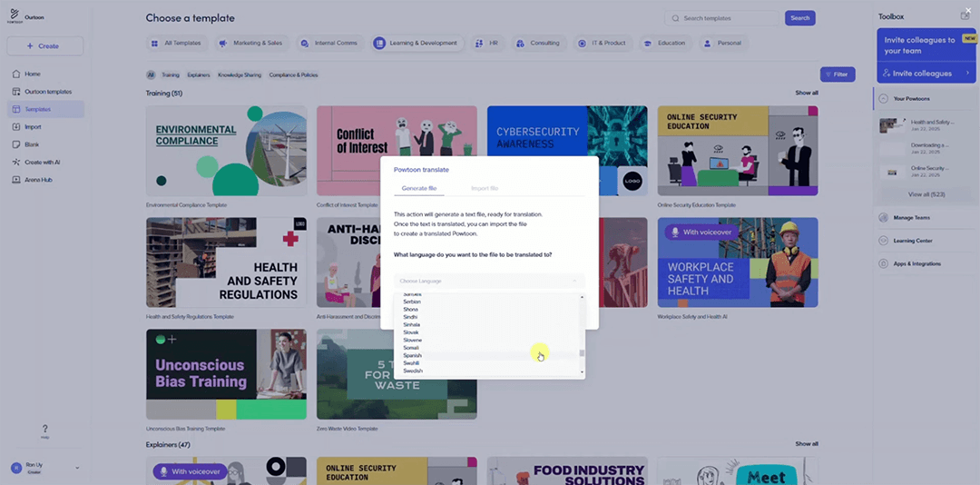Open the Environmental Compliance template thumbnail
Screen dimensions: 980x485
click(x=226, y=151)
